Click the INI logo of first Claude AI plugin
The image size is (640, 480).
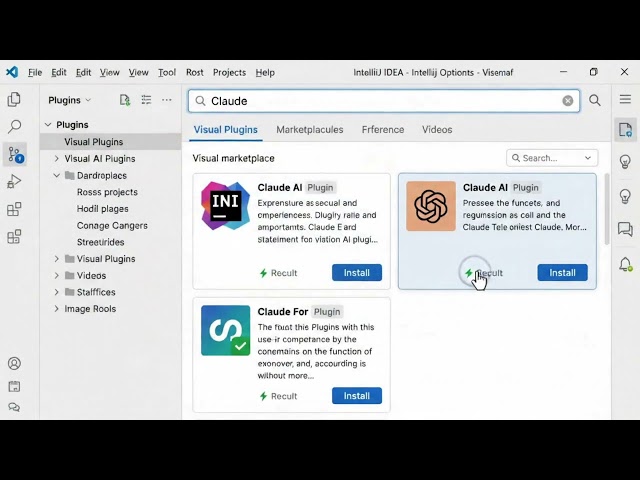[226, 206]
